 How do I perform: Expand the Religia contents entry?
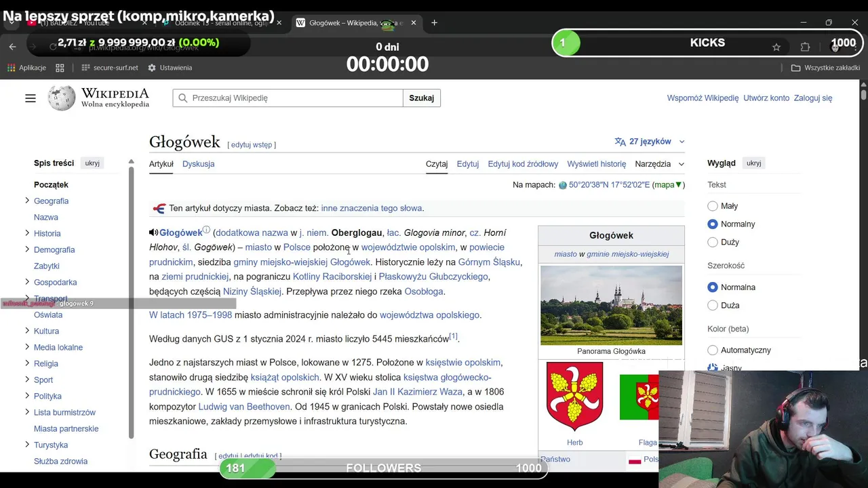coord(27,363)
